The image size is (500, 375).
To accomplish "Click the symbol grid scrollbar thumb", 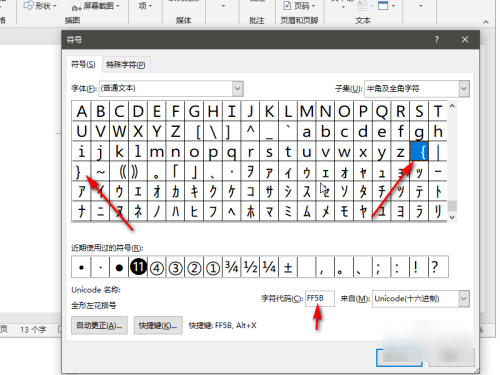I will pos(452,206).
